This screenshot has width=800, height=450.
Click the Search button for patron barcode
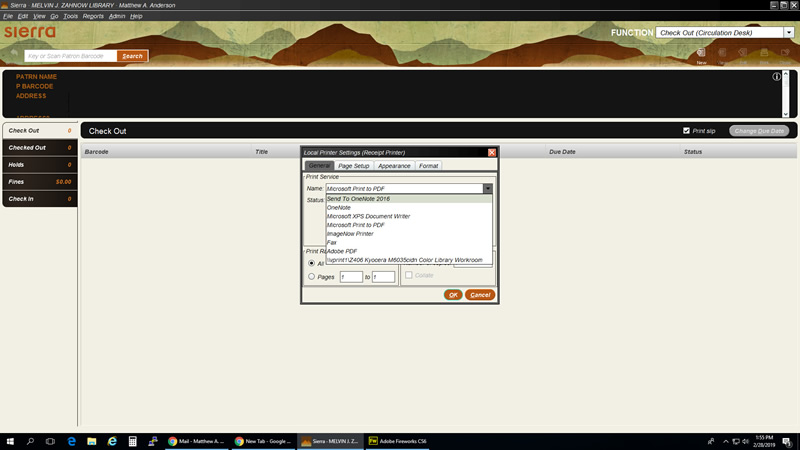point(132,56)
